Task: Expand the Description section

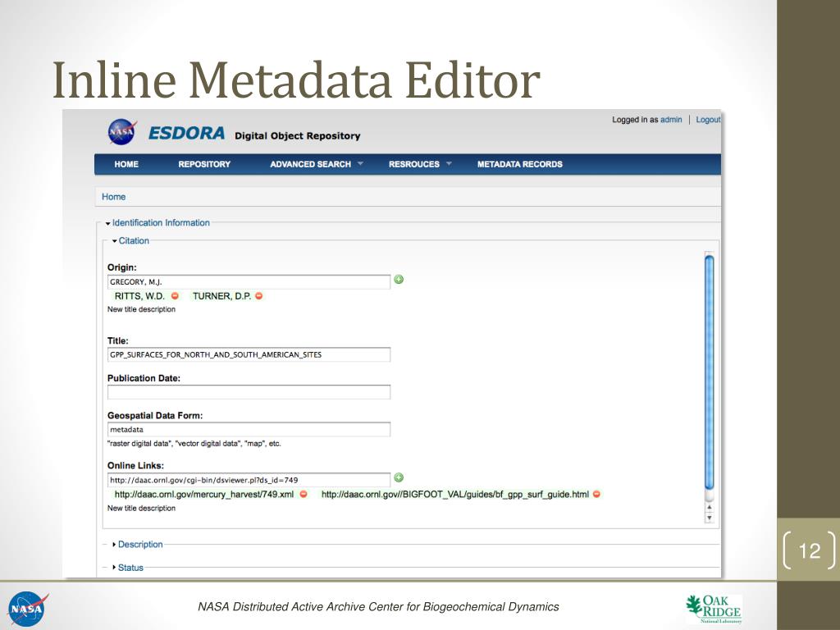Action: click(138, 545)
